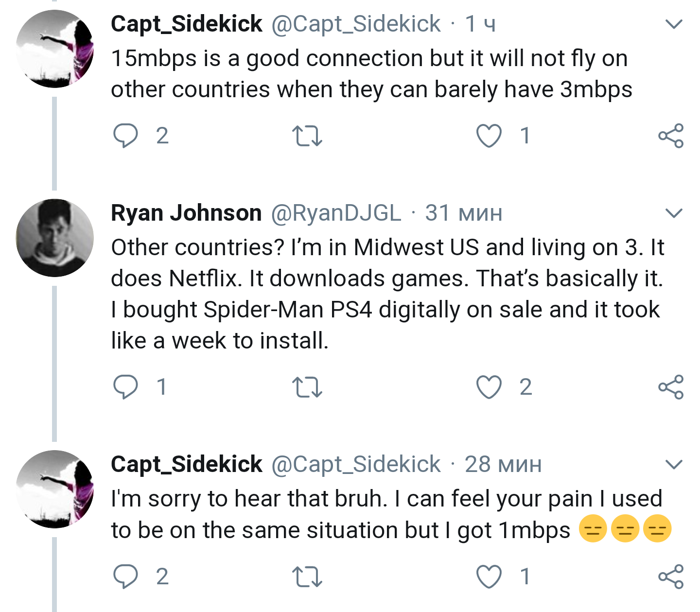Like Ryan Johnson's Spider-Man tweet
The height and width of the screenshot is (612, 700).
tap(489, 387)
